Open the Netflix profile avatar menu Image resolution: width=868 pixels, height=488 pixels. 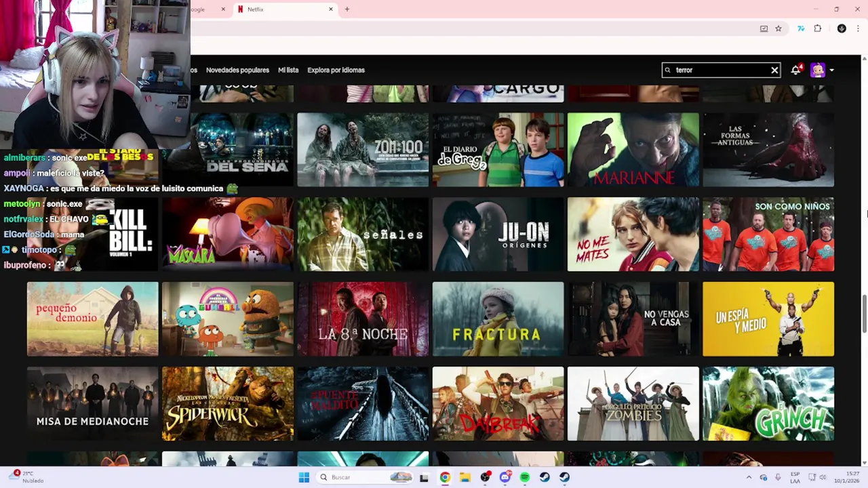coord(818,70)
